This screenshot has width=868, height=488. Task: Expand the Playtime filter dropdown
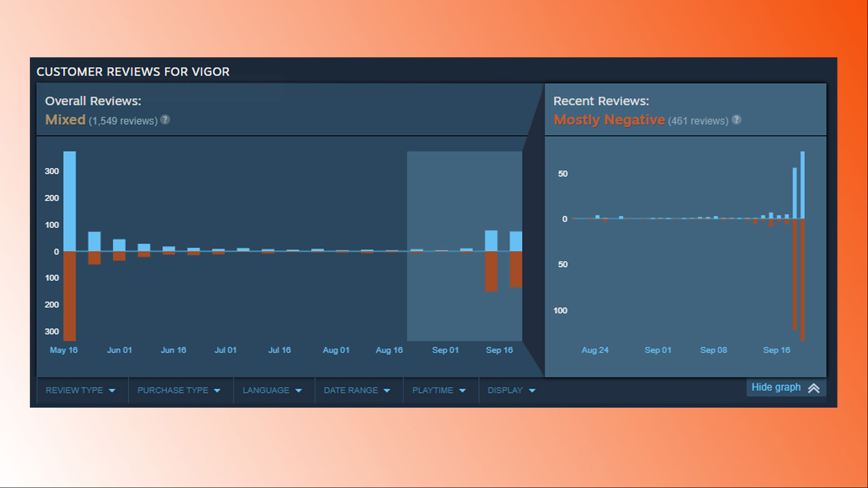point(439,390)
